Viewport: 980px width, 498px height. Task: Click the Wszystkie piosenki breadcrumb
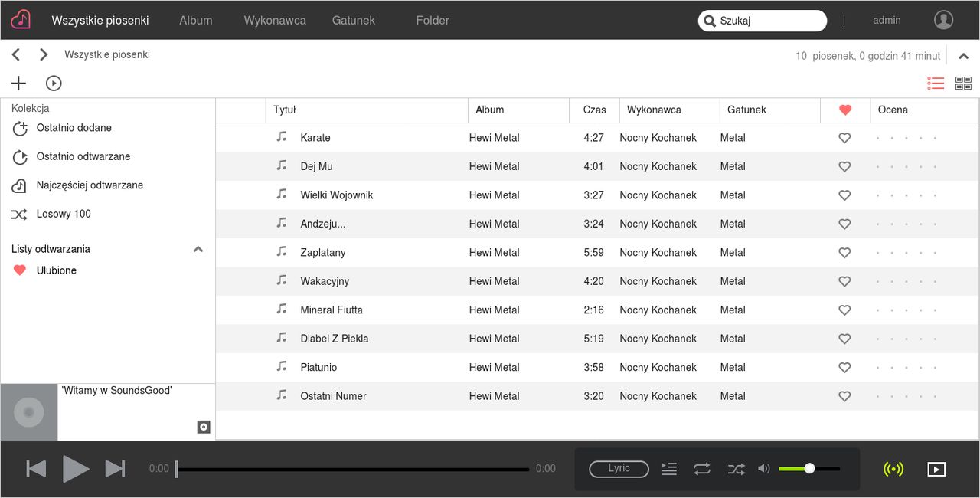pos(107,54)
